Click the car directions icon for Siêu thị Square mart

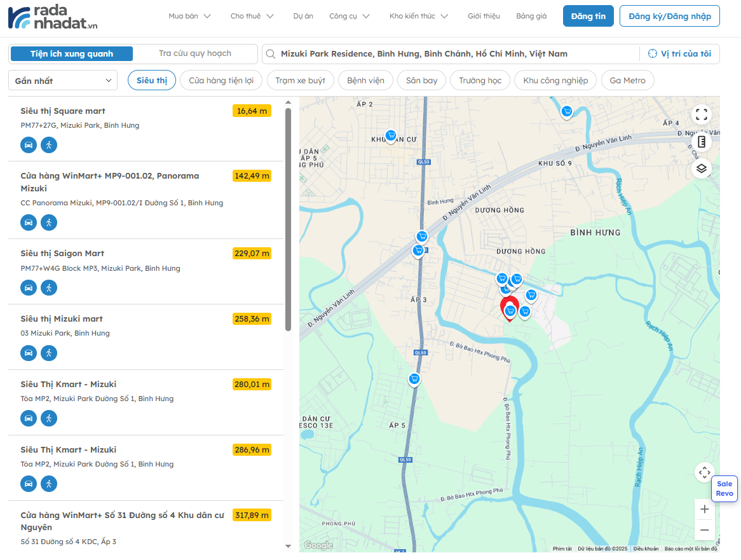[29, 145]
